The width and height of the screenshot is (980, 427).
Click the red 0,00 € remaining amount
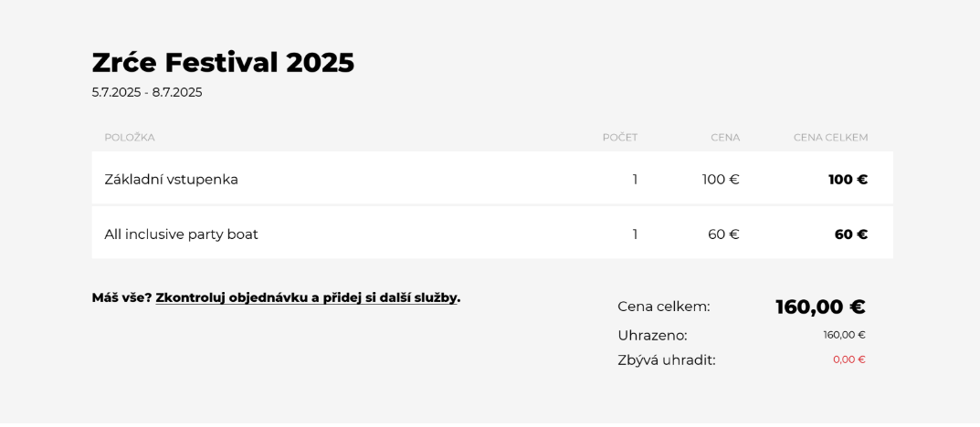(849, 359)
